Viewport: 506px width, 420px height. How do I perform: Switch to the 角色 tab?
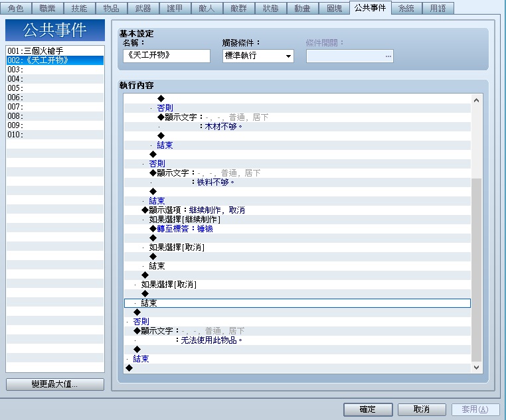tap(15, 8)
